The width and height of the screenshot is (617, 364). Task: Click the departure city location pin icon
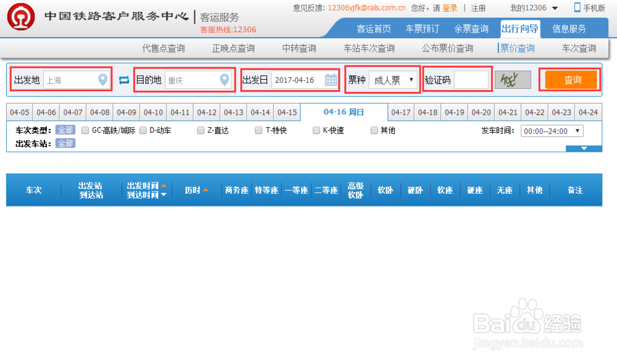point(101,79)
